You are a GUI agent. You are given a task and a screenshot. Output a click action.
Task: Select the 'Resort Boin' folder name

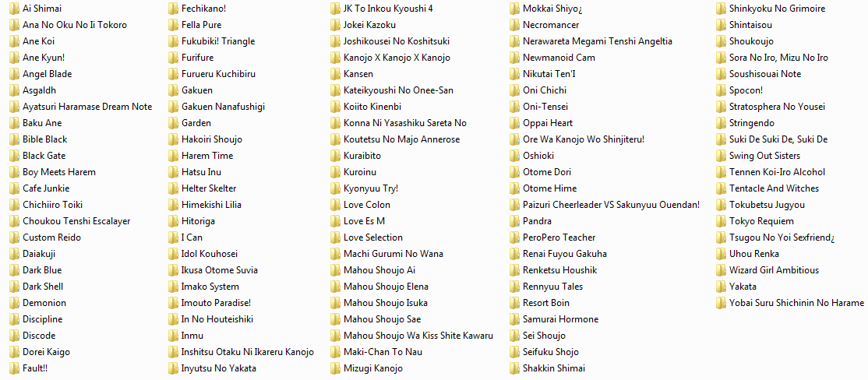546,303
